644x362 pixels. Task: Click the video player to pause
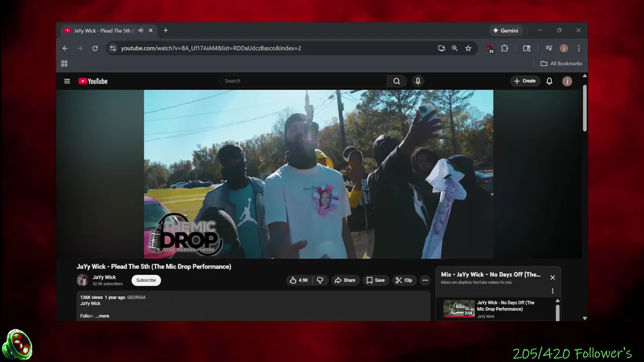point(318,174)
